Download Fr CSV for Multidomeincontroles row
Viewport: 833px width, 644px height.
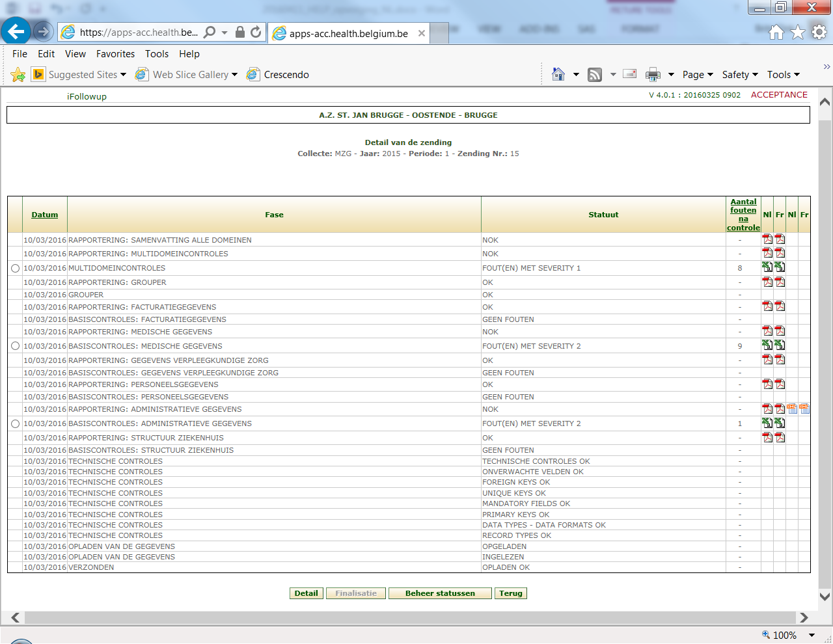(x=780, y=267)
